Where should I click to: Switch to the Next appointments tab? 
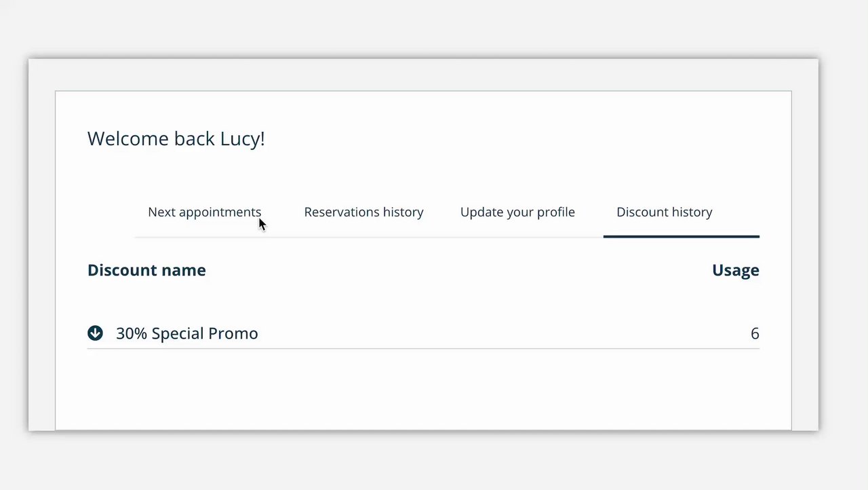pos(204,212)
